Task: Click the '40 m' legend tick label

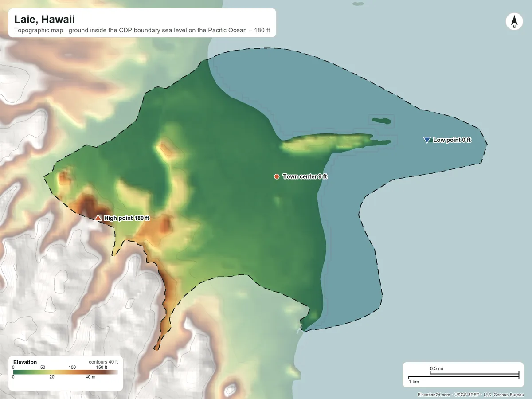Action: [90, 377]
